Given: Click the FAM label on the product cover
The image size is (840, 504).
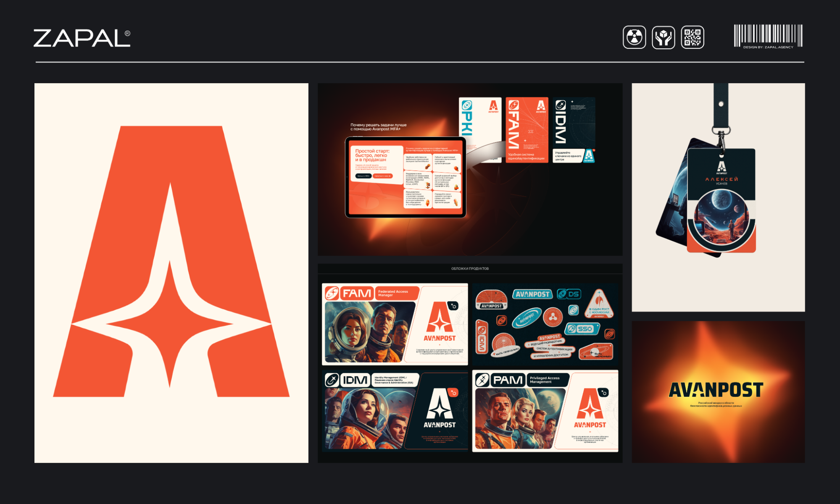Looking at the screenshot, I should 357,293.
